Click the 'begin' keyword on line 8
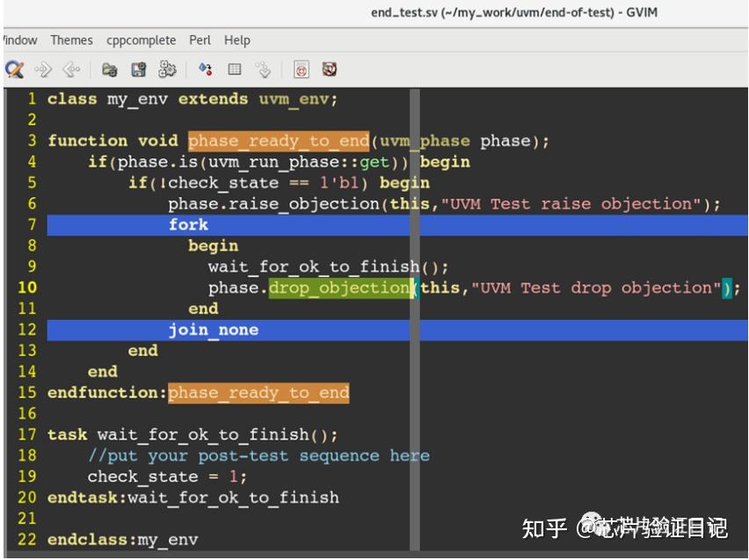749x560 pixels. tap(213, 246)
